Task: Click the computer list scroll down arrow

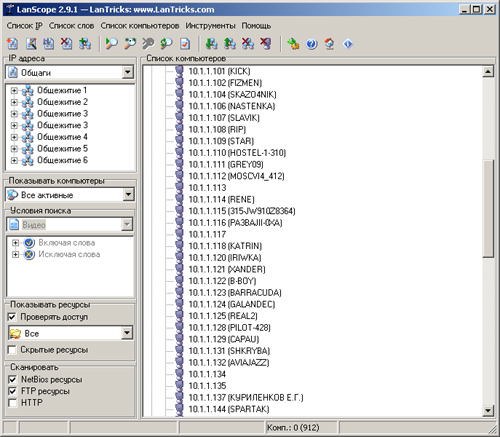Action: (488, 410)
